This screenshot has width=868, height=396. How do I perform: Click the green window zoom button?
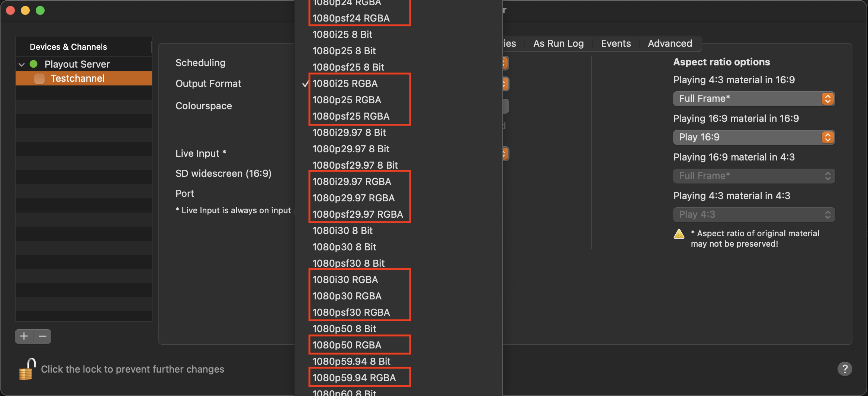click(x=40, y=10)
